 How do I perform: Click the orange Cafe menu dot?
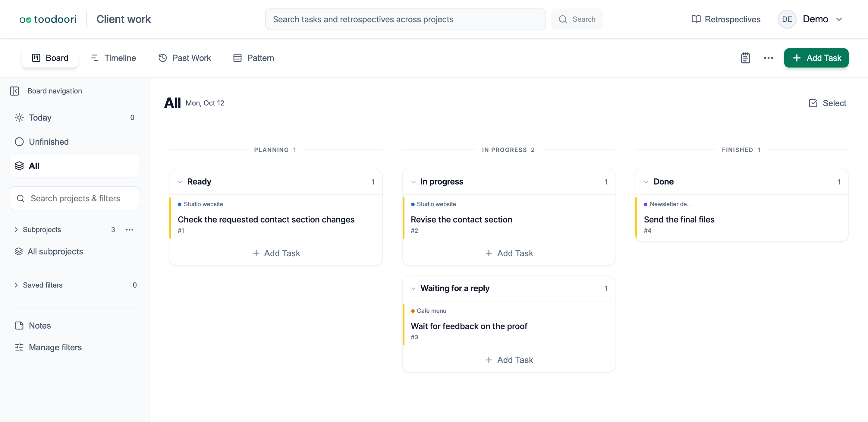(x=413, y=311)
